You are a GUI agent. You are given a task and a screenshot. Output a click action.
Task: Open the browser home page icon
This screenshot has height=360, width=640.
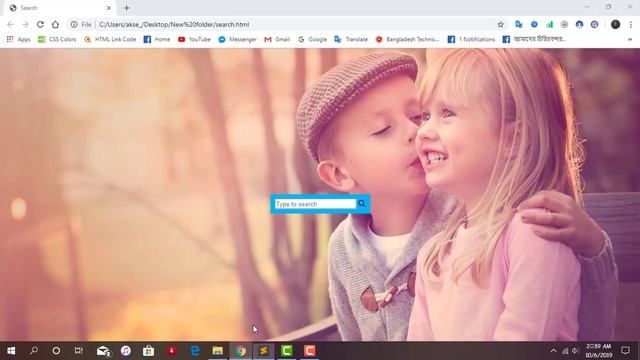[55, 24]
